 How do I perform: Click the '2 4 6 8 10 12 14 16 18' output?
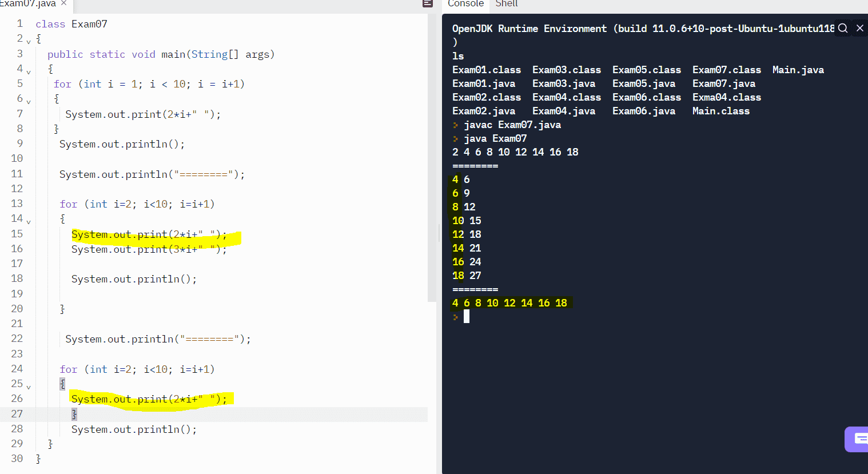515,152
